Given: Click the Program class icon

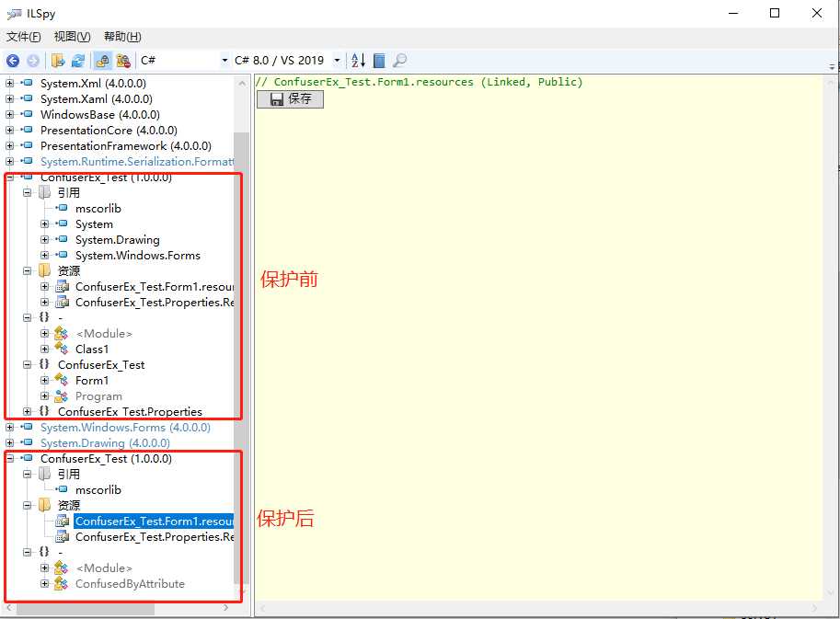Looking at the screenshot, I should [x=62, y=396].
